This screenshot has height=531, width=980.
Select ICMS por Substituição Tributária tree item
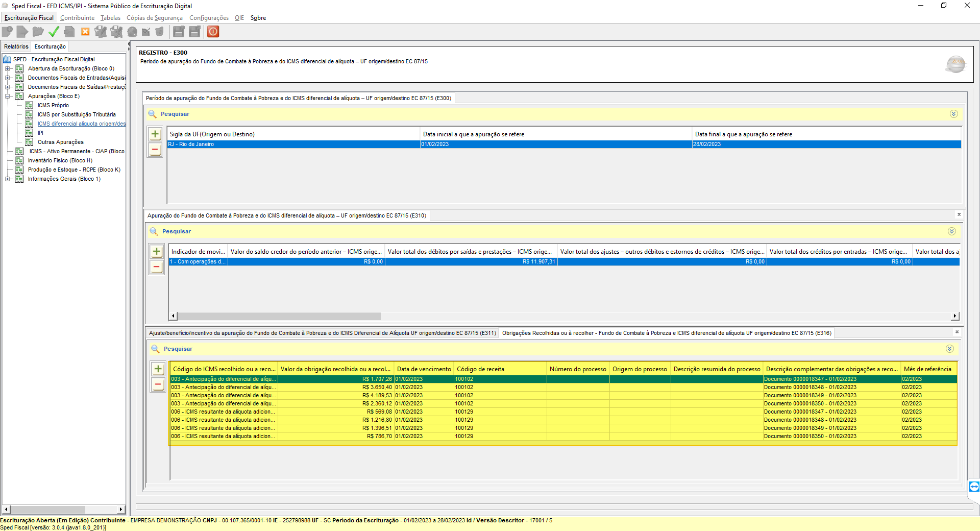(x=77, y=114)
